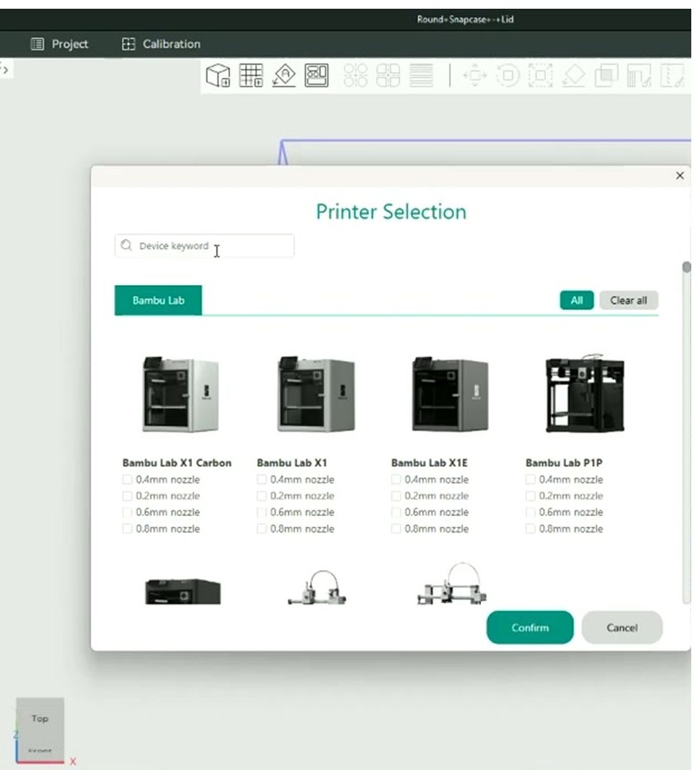Tick 0.6mm nozzle under Bambu Lab X1
The height and width of the screenshot is (770, 700).
(262, 512)
